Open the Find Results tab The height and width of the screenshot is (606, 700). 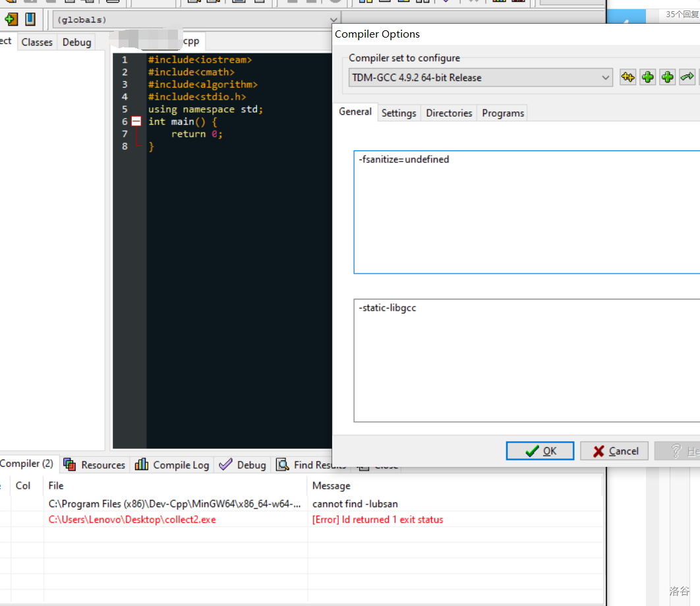(x=312, y=465)
